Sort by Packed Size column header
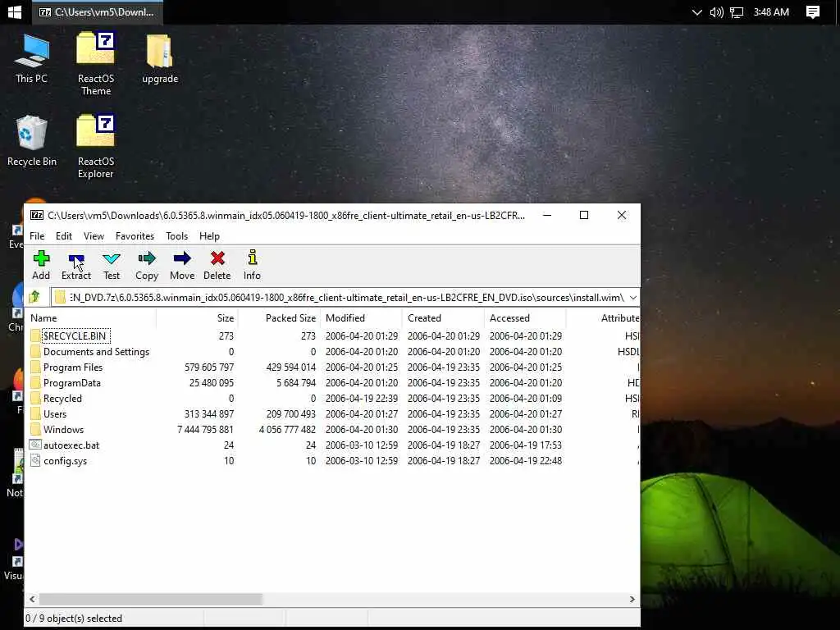840x630 pixels. pos(279,318)
